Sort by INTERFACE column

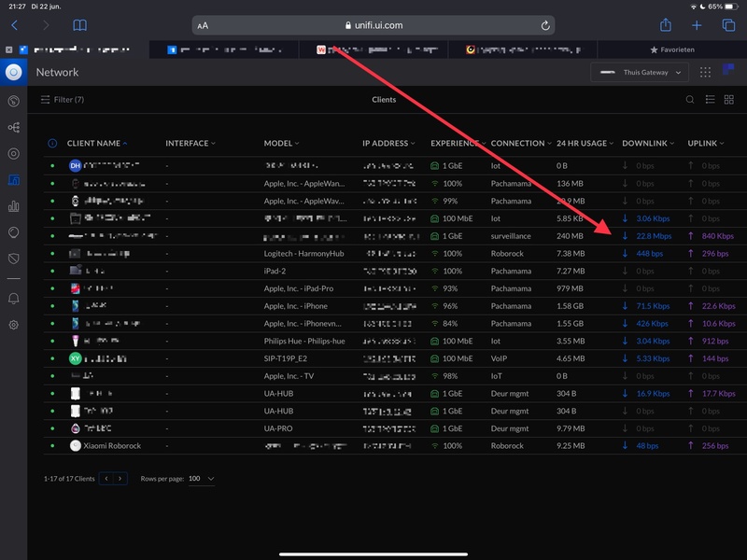click(x=190, y=144)
